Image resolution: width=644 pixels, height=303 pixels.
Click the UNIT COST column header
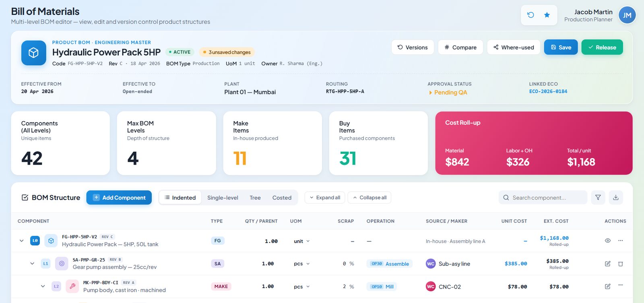(x=514, y=221)
